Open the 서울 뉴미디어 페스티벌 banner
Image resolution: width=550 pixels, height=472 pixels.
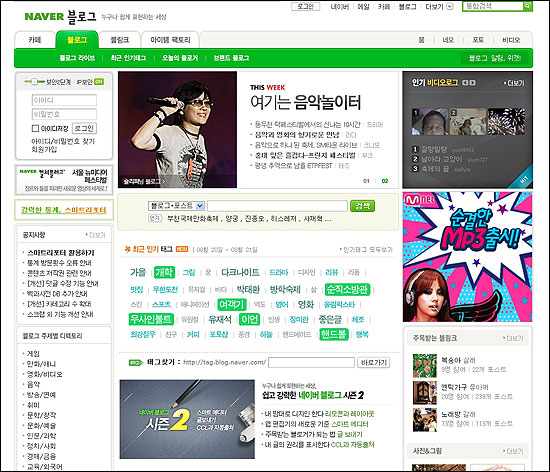click(64, 180)
